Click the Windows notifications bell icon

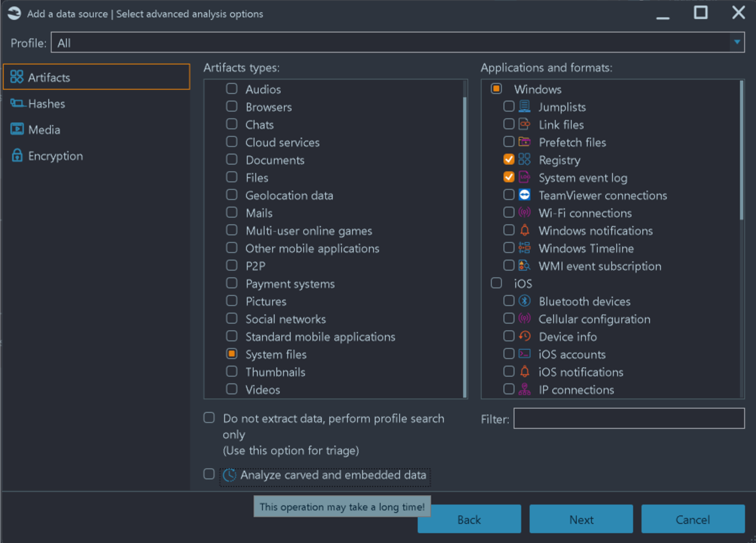pyautogui.click(x=524, y=230)
